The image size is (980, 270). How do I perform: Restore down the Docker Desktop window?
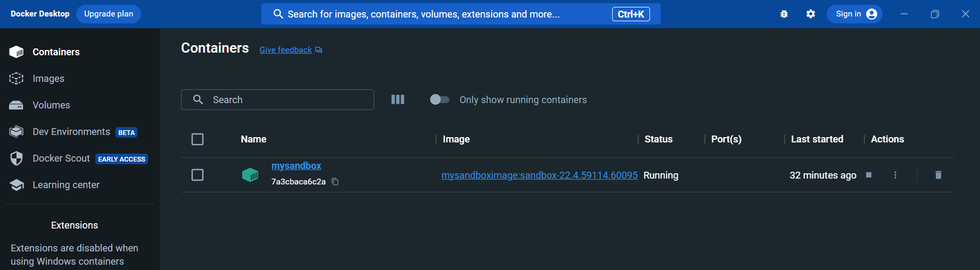click(x=935, y=14)
